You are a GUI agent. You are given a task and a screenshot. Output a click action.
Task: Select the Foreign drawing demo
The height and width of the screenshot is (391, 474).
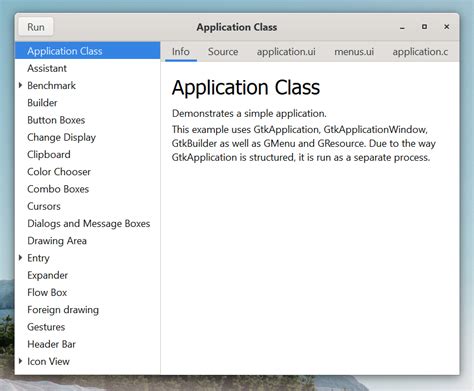[87, 310]
